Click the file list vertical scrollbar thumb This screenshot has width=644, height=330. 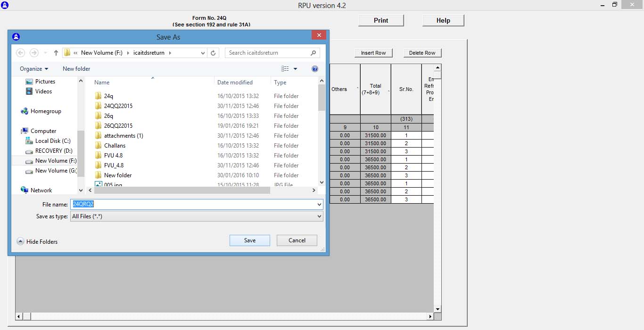pos(322,98)
